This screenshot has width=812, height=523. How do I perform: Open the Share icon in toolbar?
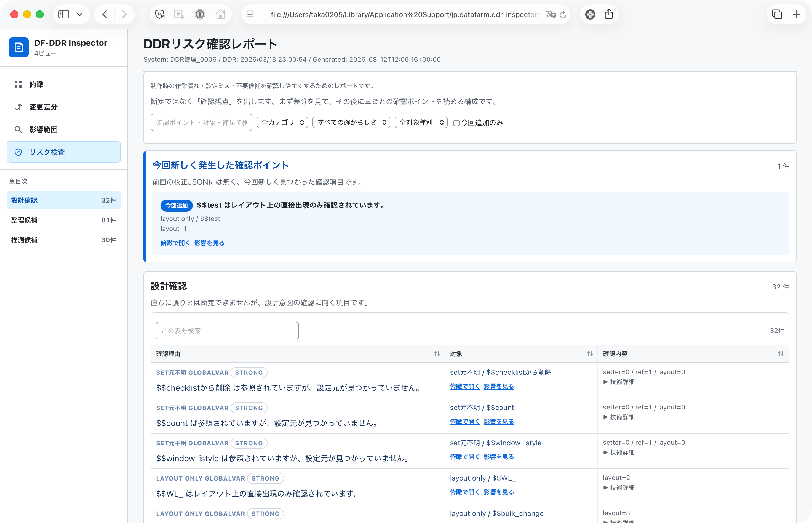(609, 14)
